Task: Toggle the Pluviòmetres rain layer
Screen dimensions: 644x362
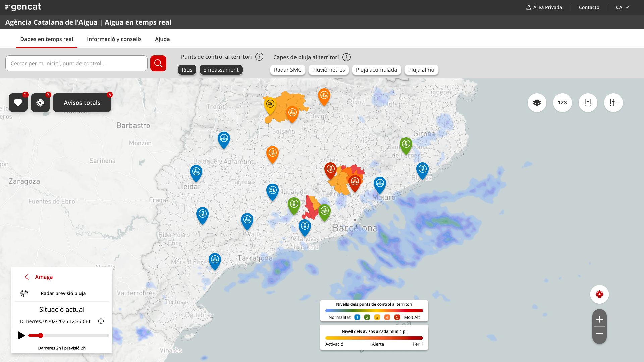Action: click(x=328, y=70)
